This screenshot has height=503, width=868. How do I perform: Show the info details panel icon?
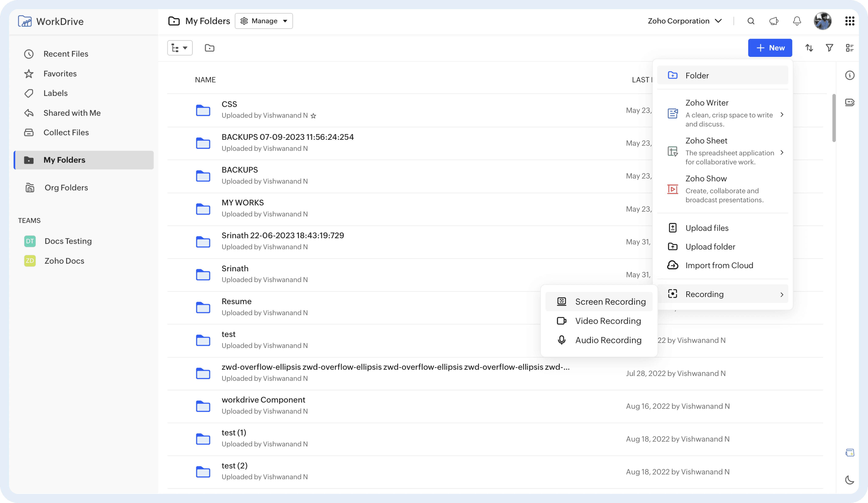point(850,75)
